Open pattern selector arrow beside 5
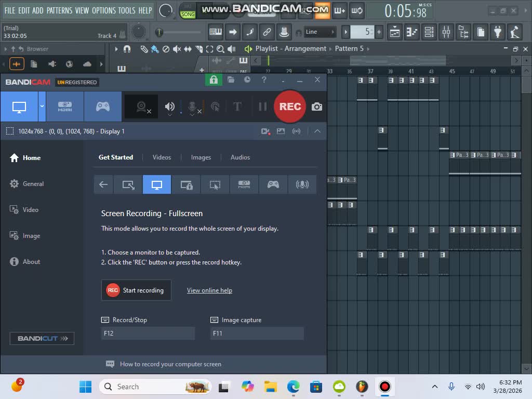This screenshot has height=399, width=532. [345, 32]
